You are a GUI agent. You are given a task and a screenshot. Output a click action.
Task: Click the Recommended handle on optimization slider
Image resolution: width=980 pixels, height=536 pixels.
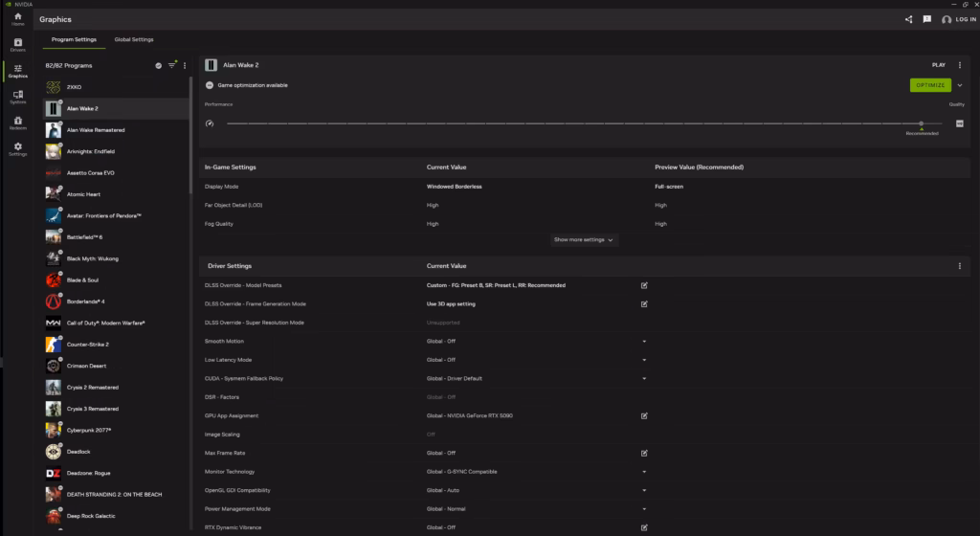point(922,123)
